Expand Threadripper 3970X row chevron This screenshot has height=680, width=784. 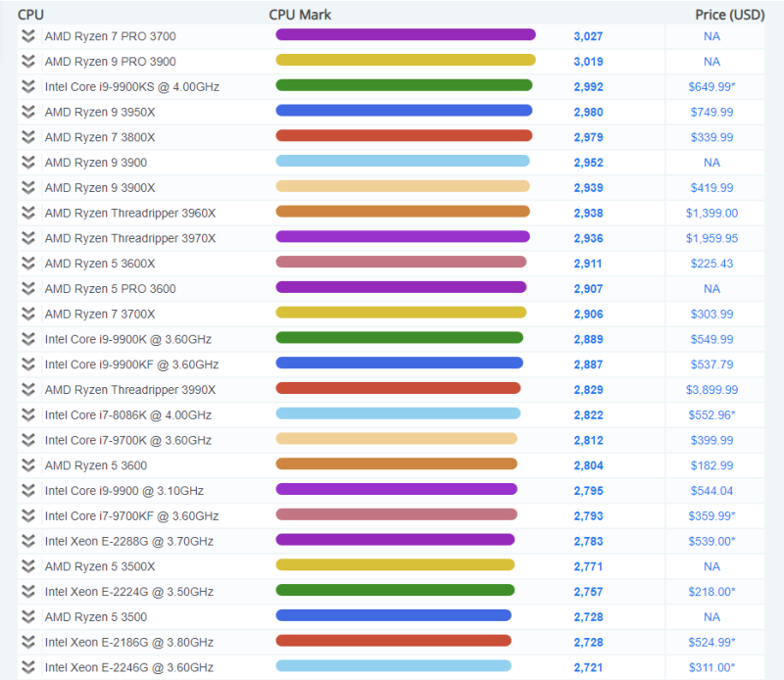click(28, 238)
